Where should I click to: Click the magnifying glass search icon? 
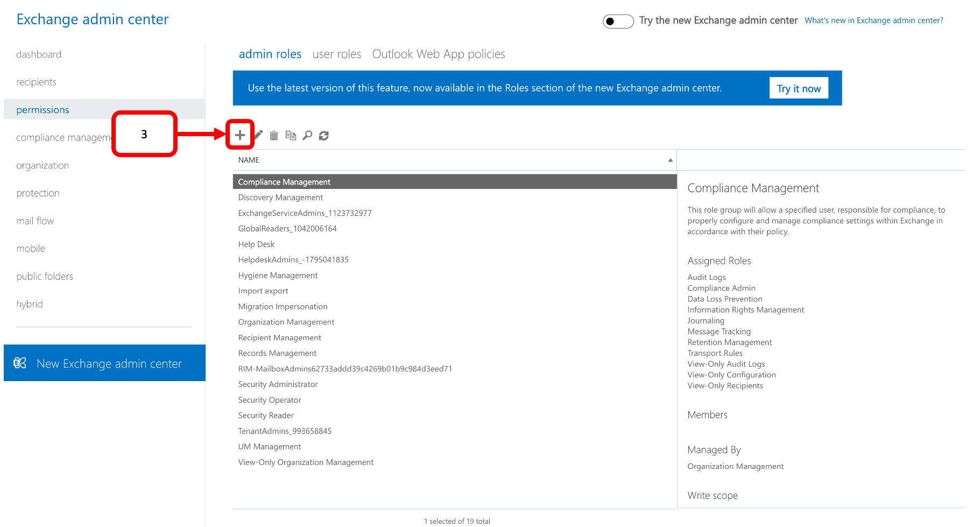(307, 136)
